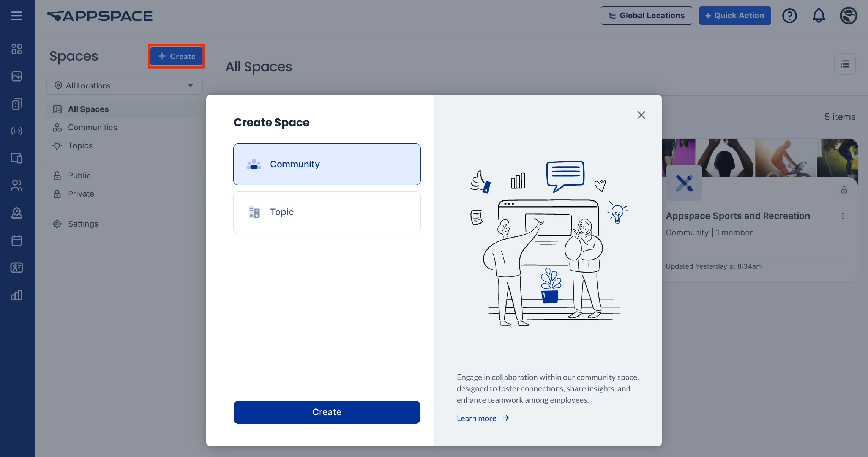The width and height of the screenshot is (868, 457).
Task: Click the broadcast channels sidebar icon
Action: (x=17, y=131)
